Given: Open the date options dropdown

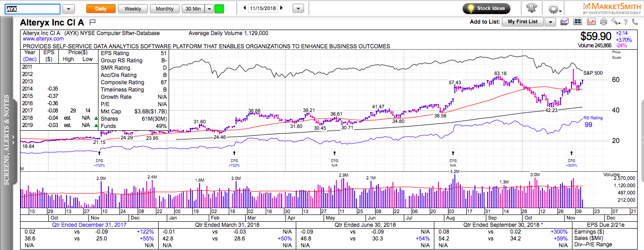Looking at the screenshot, I should (298, 9).
